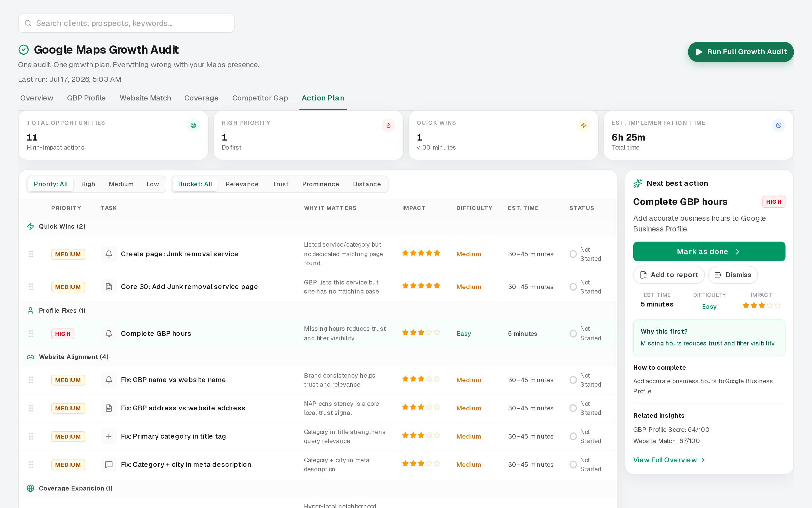Click the Impact column header
The image size is (812, 508).
point(413,208)
